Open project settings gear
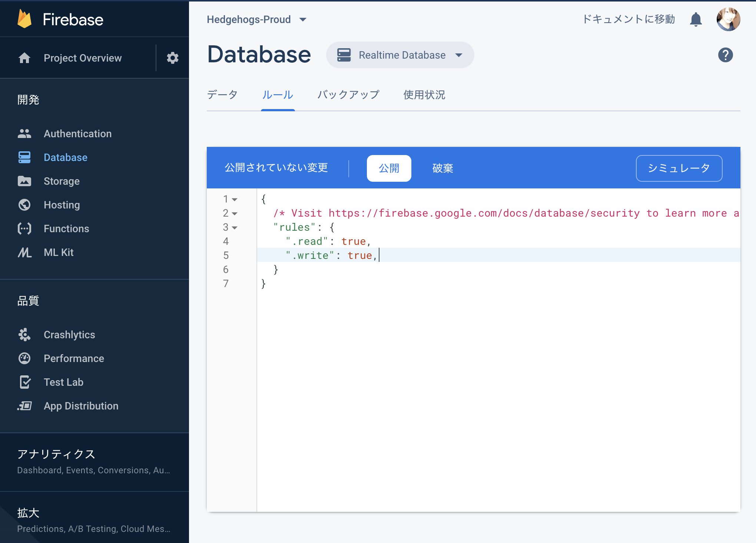Viewport: 756px width, 543px height. 173,58
